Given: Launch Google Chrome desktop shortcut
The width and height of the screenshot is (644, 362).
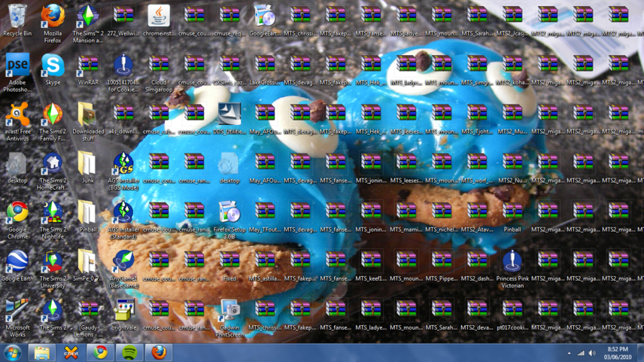Looking at the screenshot, I should click(x=17, y=220).
